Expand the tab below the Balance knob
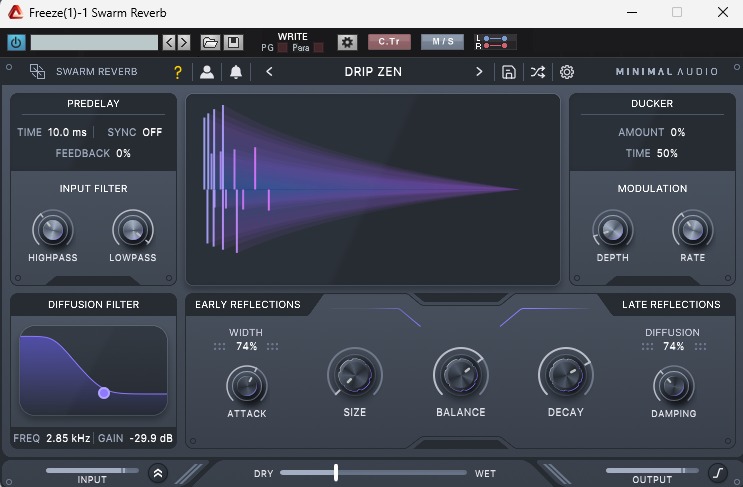The image size is (743, 487). (461, 444)
